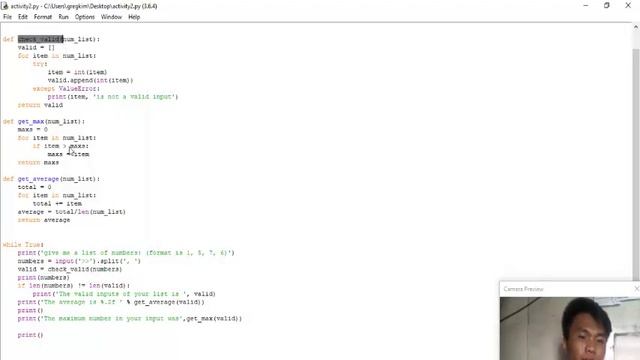This screenshot has height=360, width=640.
Task: Restore down the IDLE editor window
Action: (x=607, y=5)
